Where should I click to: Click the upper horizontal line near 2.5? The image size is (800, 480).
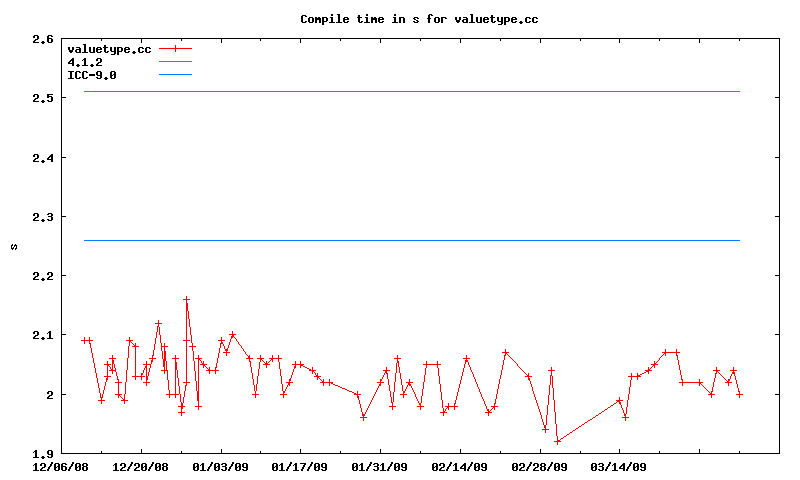coord(410,92)
